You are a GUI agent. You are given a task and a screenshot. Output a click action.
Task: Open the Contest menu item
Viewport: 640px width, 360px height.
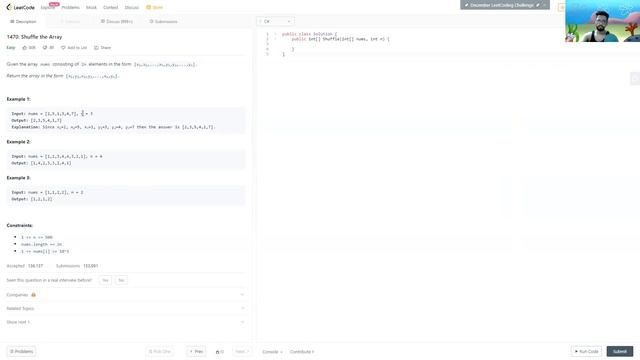(x=110, y=7)
